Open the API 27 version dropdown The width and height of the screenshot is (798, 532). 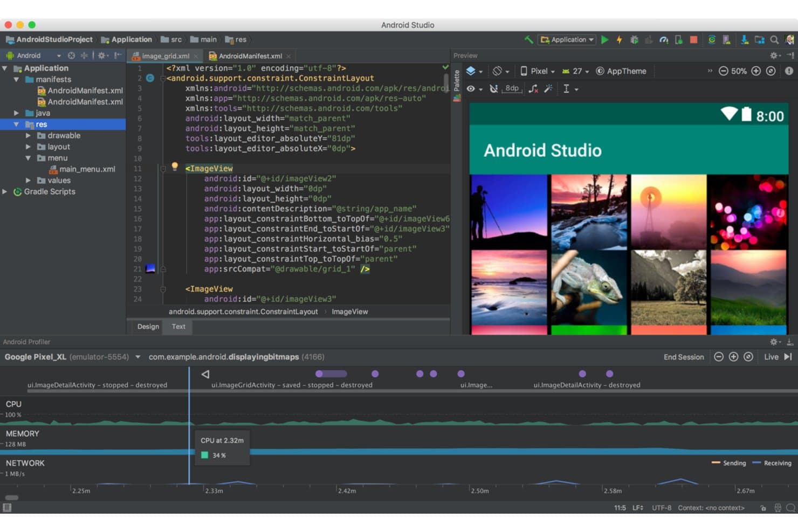[x=575, y=71]
